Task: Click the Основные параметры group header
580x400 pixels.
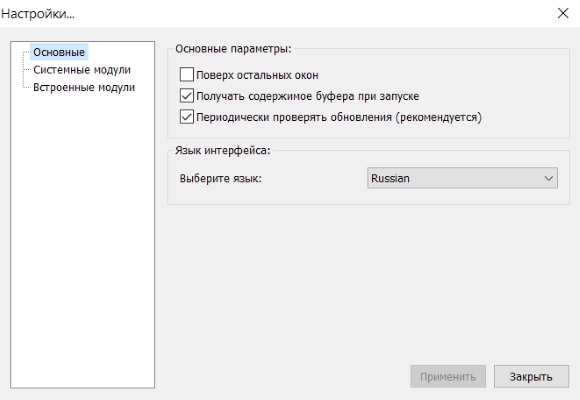Action: pos(233,49)
